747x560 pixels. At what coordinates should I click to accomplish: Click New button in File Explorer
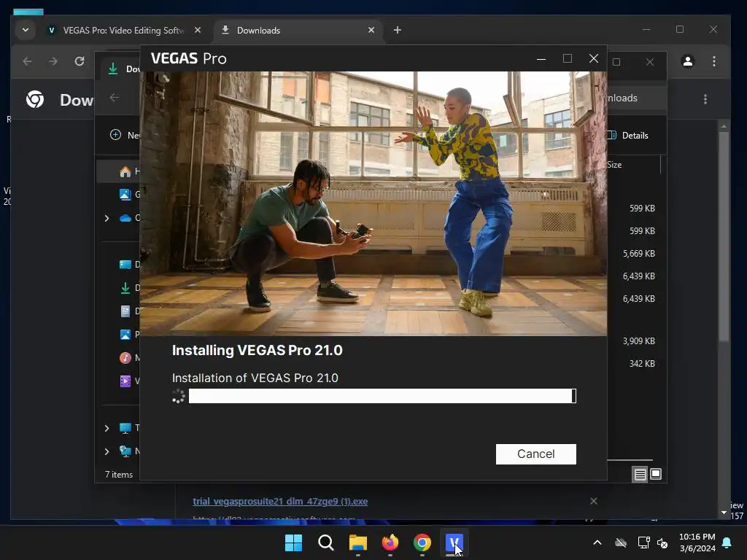pos(124,135)
